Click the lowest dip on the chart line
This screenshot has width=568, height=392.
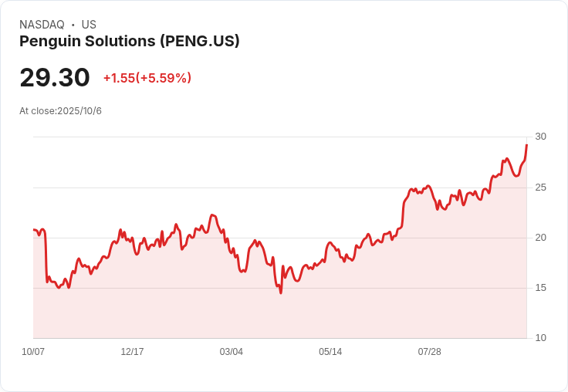coord(281,292)
